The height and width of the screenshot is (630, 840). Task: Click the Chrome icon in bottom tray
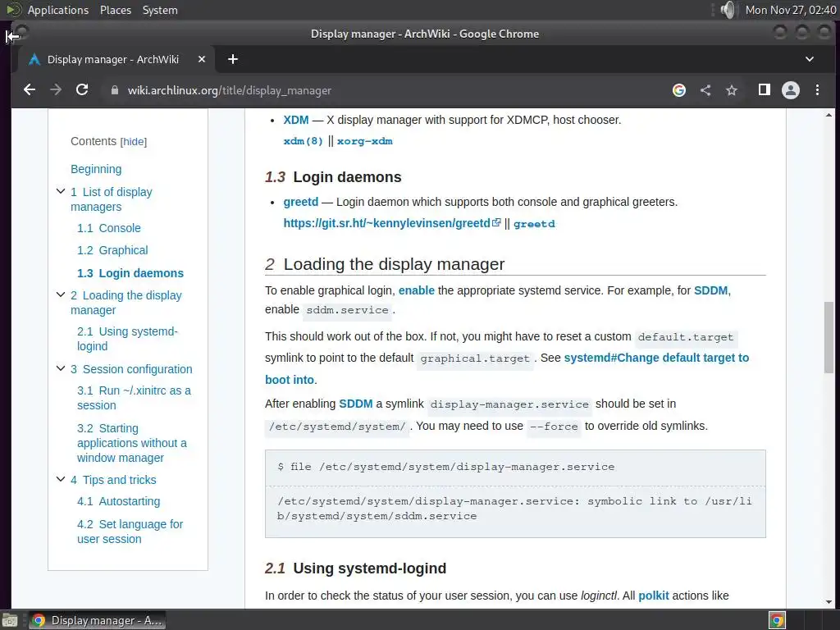(778, 620)
